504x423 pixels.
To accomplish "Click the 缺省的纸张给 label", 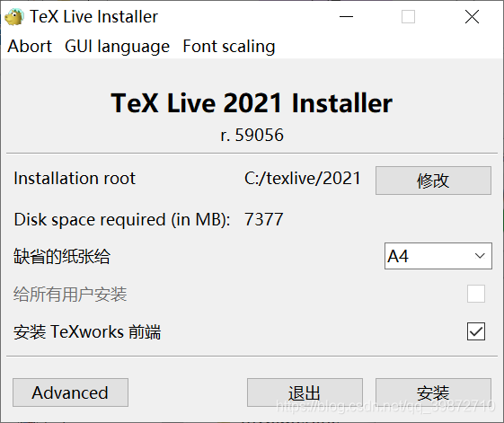I will [x=62, y=257].
